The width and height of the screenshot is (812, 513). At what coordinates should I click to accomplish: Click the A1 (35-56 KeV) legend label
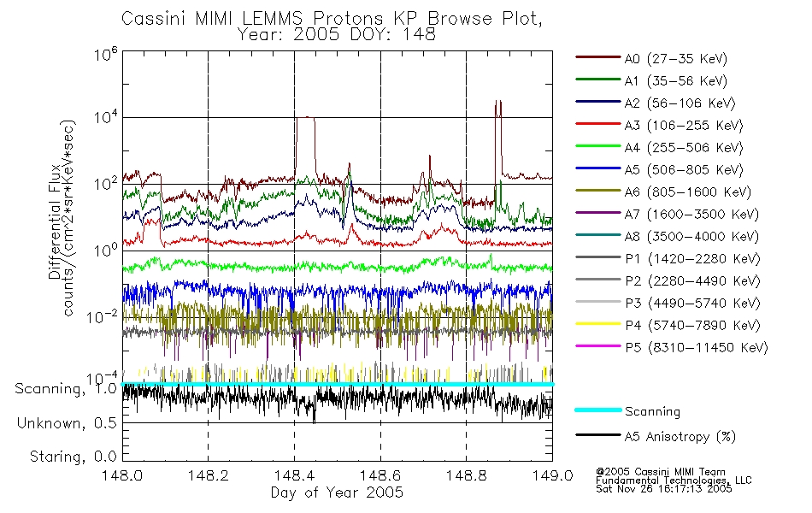(675, 81)
